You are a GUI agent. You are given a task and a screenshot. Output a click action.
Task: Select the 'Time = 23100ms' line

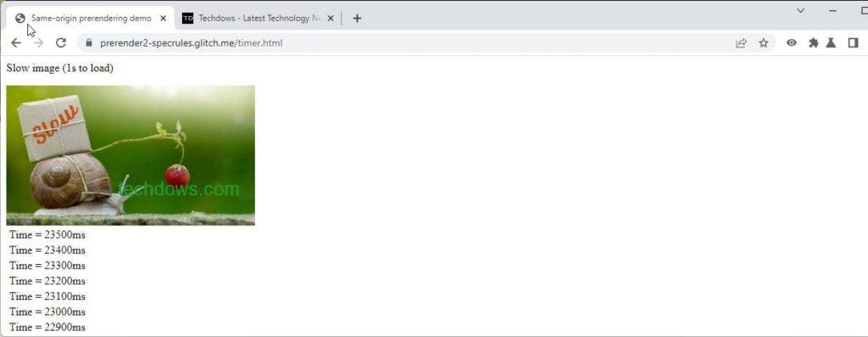[x=47, y=296]
